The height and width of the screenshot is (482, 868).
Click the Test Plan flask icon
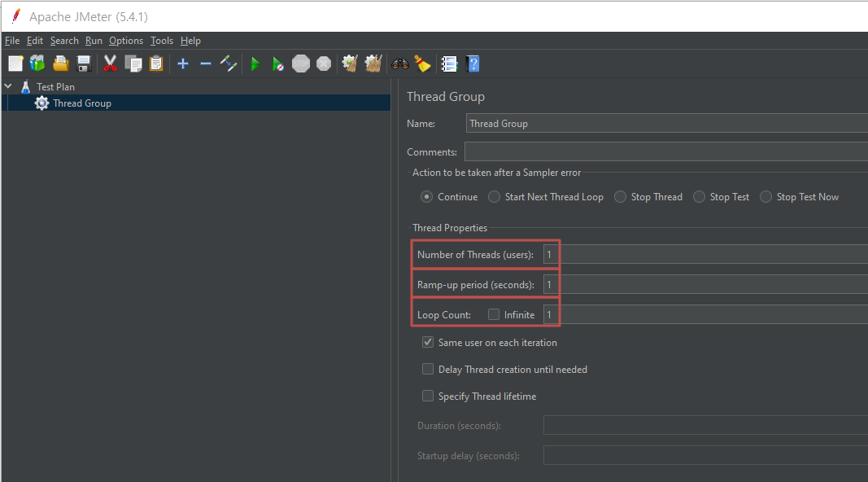coord(25,86)
